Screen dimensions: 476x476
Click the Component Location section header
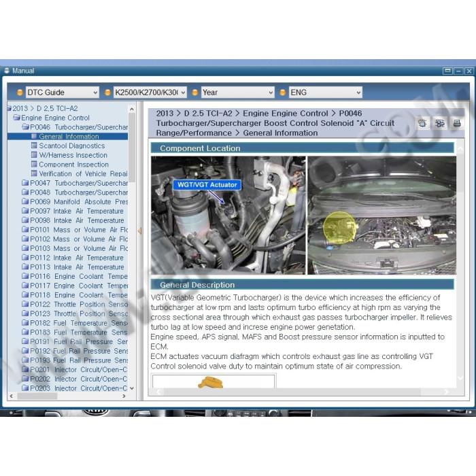(x=303, y=148)
